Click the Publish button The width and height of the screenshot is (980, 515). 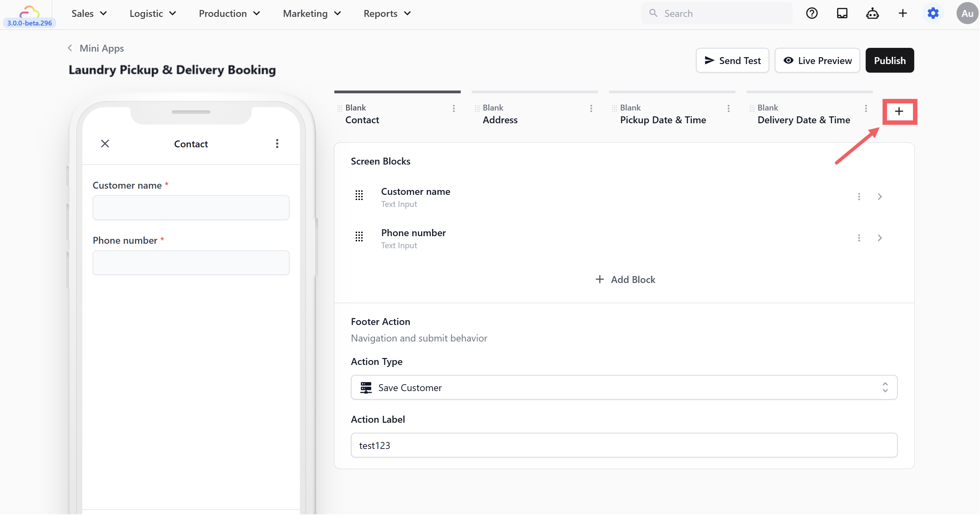tap(889, 61)
